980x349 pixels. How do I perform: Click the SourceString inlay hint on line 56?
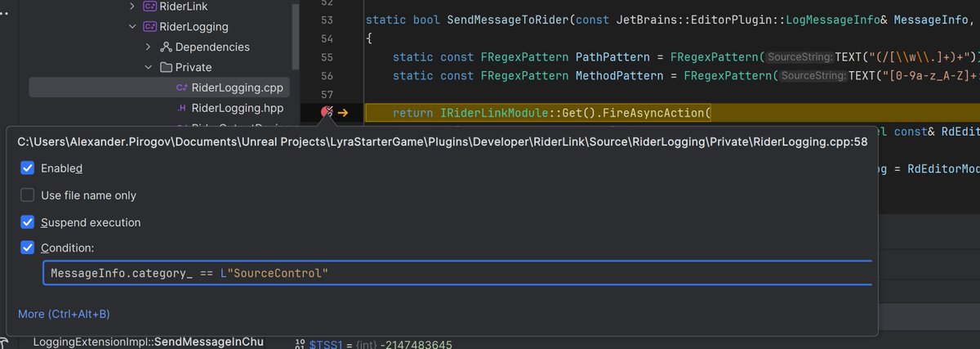click(813, 76)
